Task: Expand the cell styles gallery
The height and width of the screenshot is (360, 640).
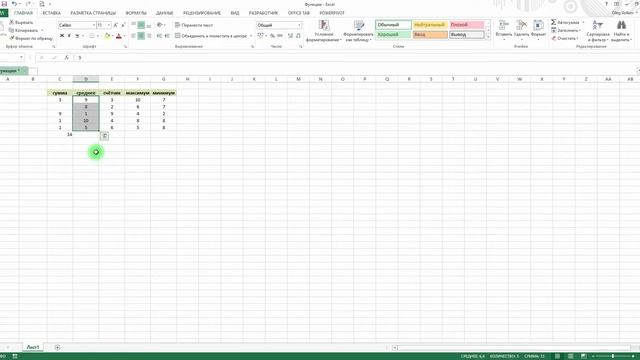Action: [x=488, y=37]
